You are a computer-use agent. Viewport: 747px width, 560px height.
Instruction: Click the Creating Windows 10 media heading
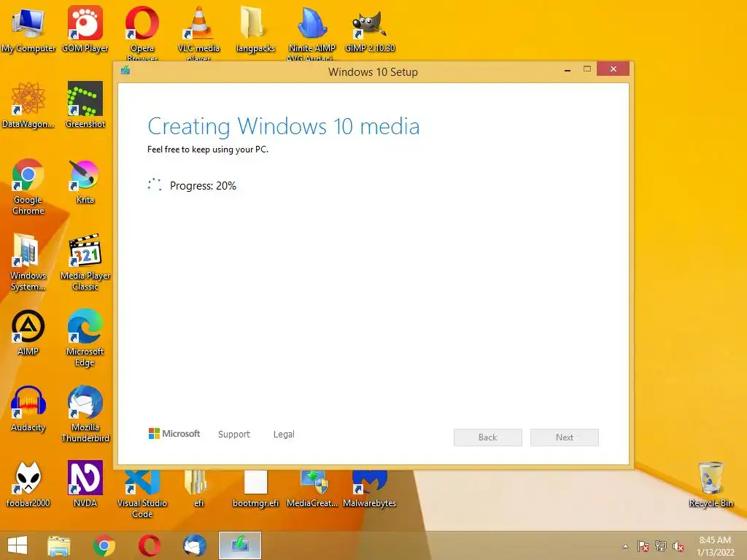[284, 126]
